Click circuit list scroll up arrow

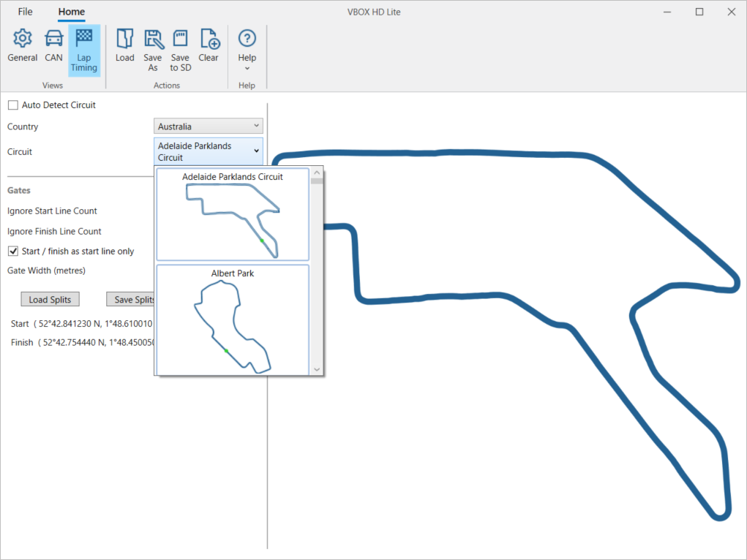click(317, 173)
